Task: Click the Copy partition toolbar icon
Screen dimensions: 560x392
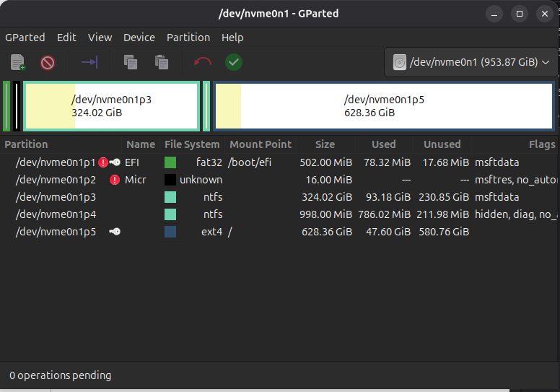Action: pos(131,63)
